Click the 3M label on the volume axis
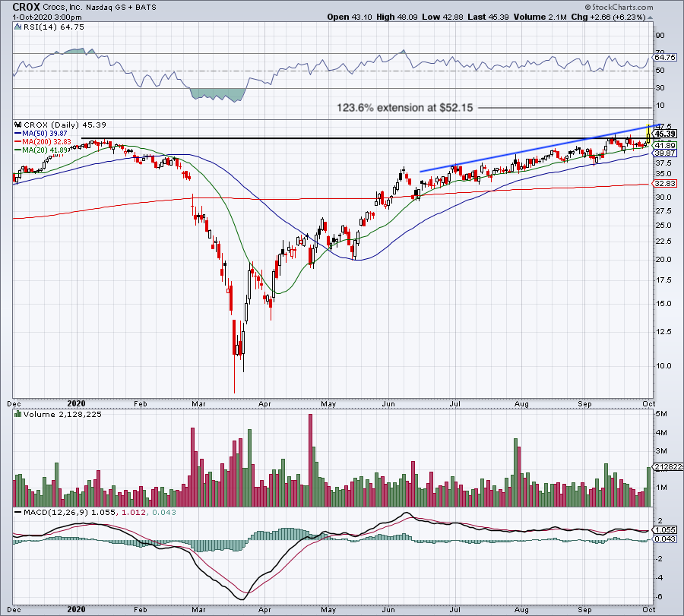 click(x=661, y=450)
